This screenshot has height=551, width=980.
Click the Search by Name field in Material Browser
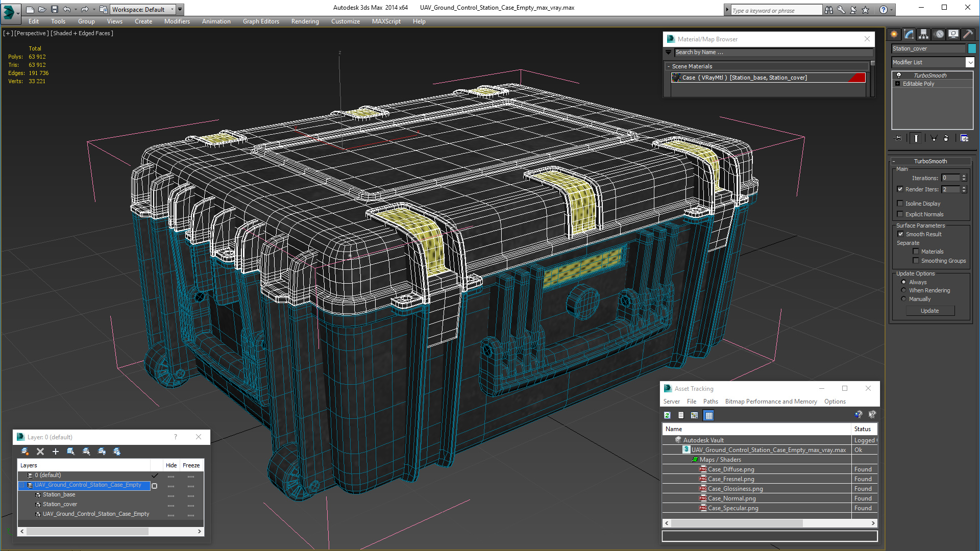[773, 52]
